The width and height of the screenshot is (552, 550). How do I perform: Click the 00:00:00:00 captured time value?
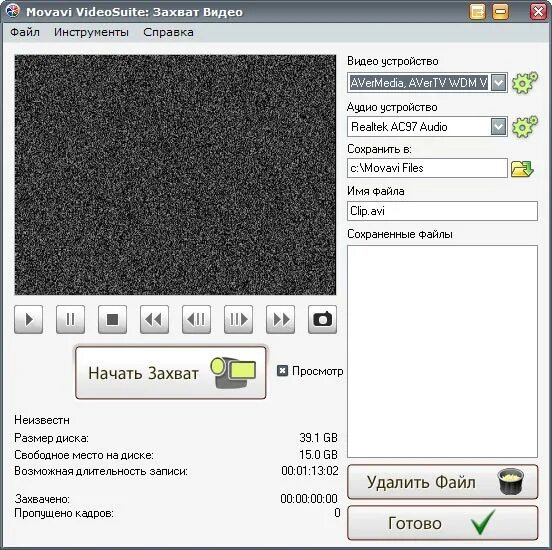[x=309, y=499]
